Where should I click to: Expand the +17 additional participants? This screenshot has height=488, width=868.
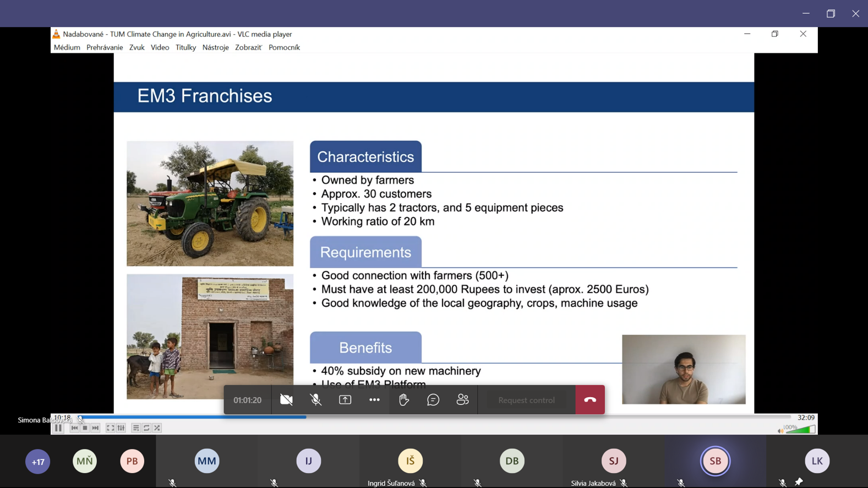pyautogui.click(x=37, y=462)
